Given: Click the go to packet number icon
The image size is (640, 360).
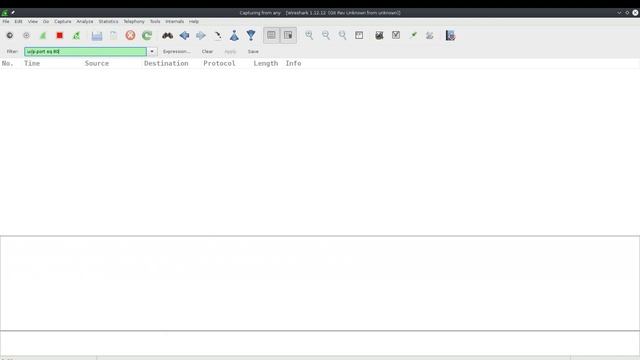Looking at the screenshot, I should pyautogui.click(x=218, y=36).
